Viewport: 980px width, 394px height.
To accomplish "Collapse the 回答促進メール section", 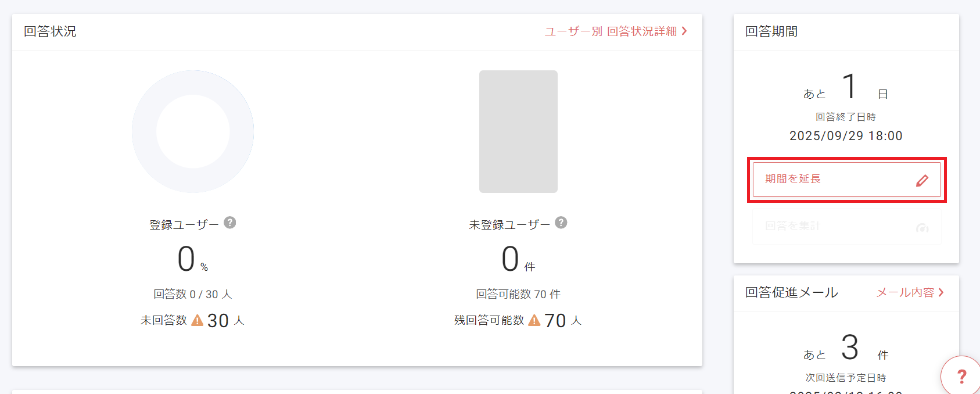I will pyautogui.click(x=791, y=293).
